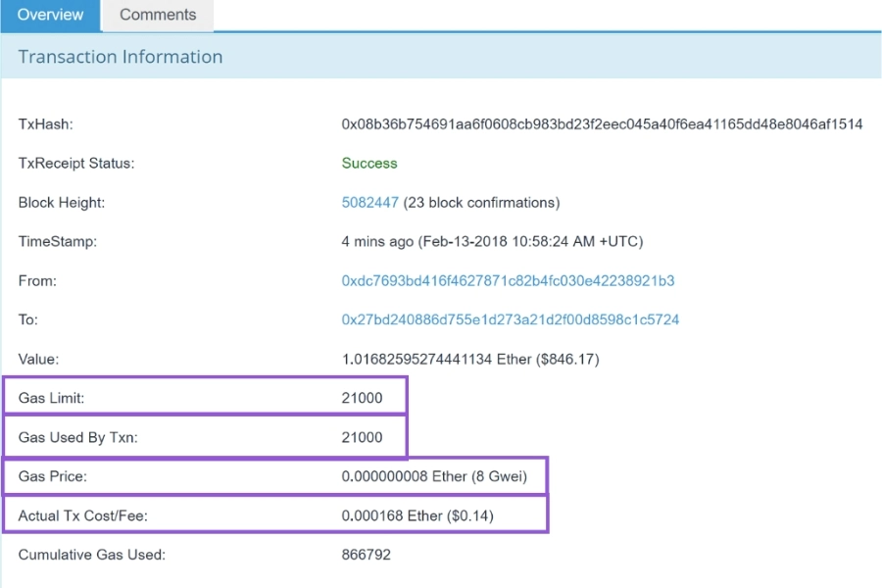Click the Gas Limit value 21000

[x=362, y=398]
